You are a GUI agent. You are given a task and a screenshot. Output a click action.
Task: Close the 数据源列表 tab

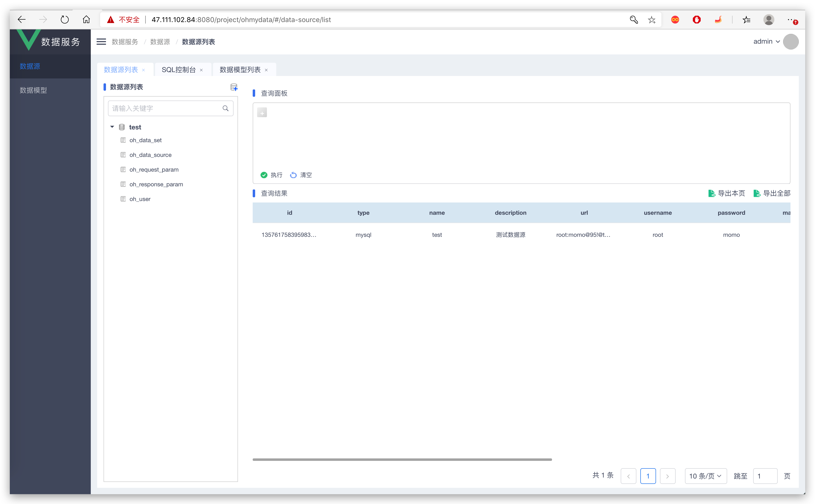144,70
